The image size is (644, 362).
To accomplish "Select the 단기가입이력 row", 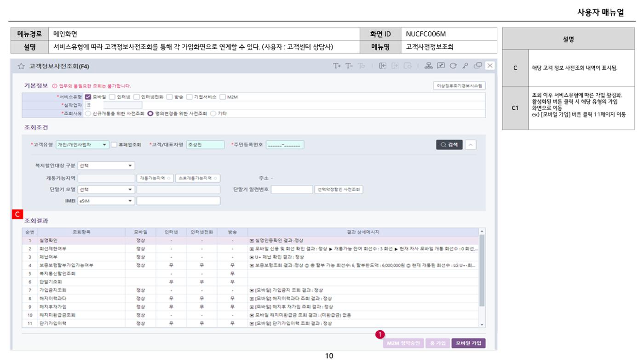I will coord(250,323).
